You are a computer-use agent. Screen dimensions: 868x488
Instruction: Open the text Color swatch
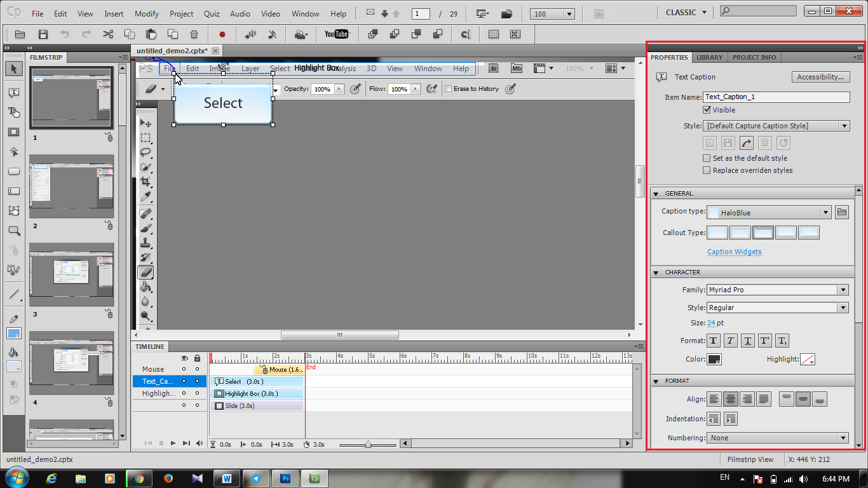714,359
